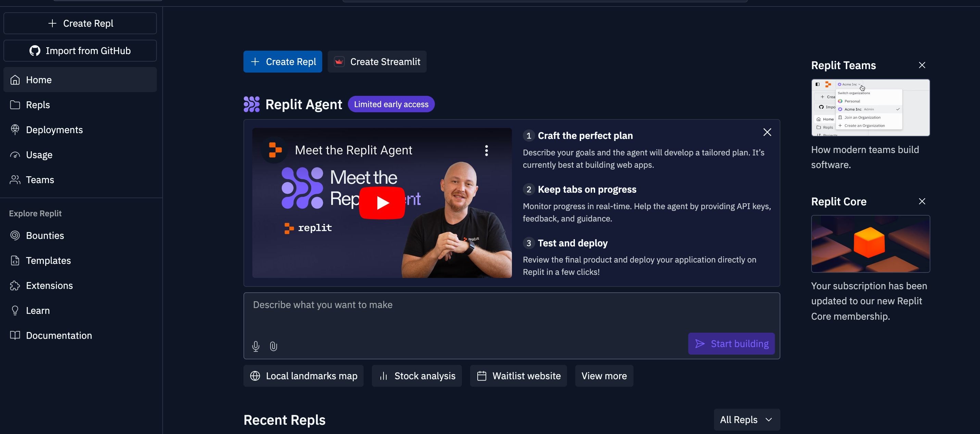Open Documentation
The image size is (980, 434).
[x=80, y=335]
